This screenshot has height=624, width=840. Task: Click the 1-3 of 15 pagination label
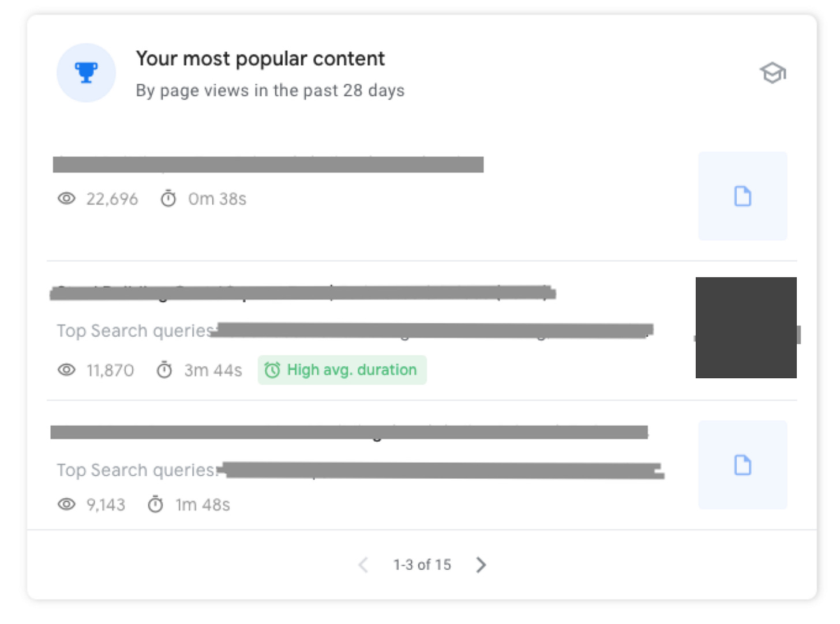click(422, 565)
